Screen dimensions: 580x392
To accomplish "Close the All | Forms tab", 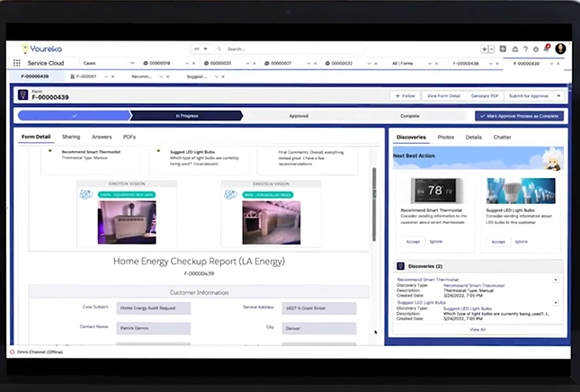I will click(x=436, y=63).
